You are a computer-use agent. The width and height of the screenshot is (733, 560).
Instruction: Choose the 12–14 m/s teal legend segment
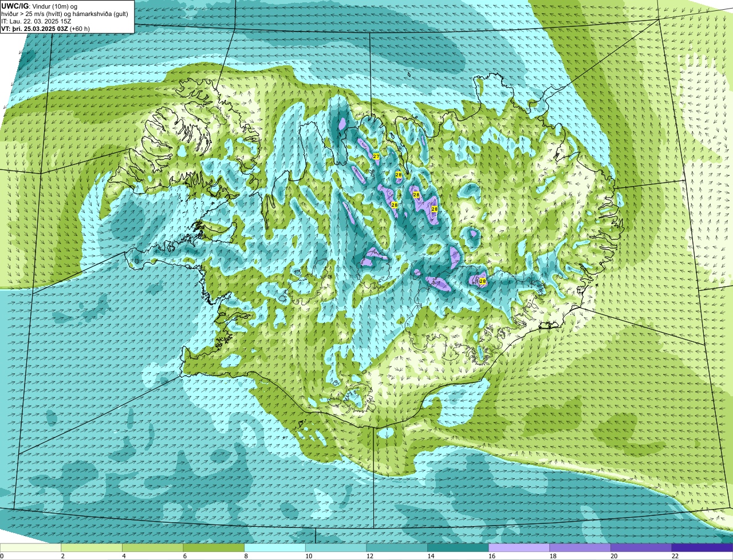pos(397,547)
